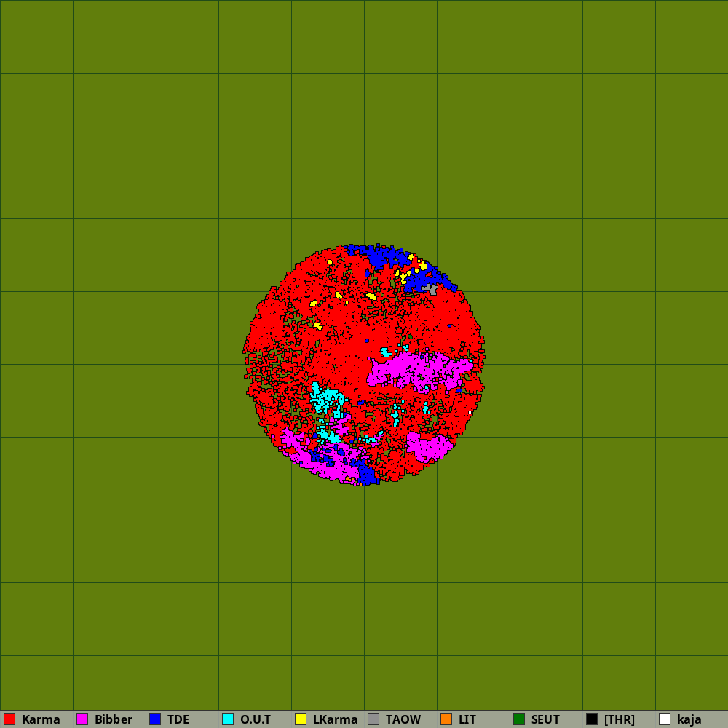Click the magenta Bibber color swatch
The width and height of the screenshot is (728, 728).
point(82,719)
